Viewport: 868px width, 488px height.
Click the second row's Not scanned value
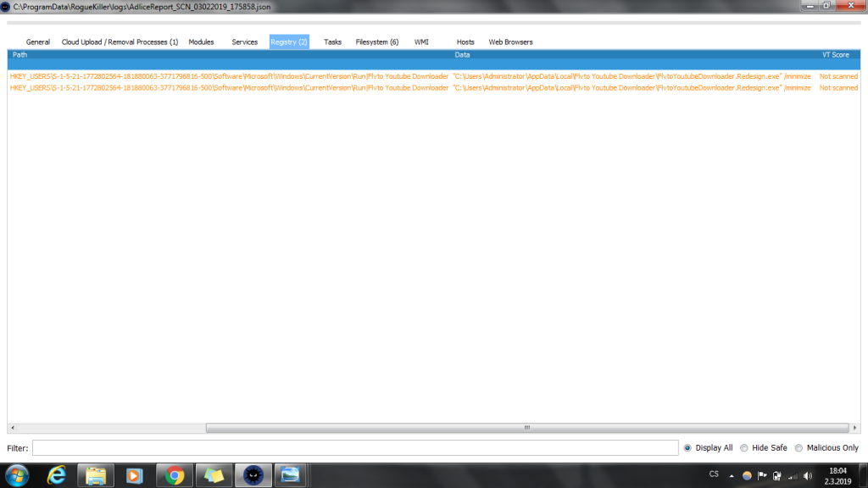click(838, 88)
